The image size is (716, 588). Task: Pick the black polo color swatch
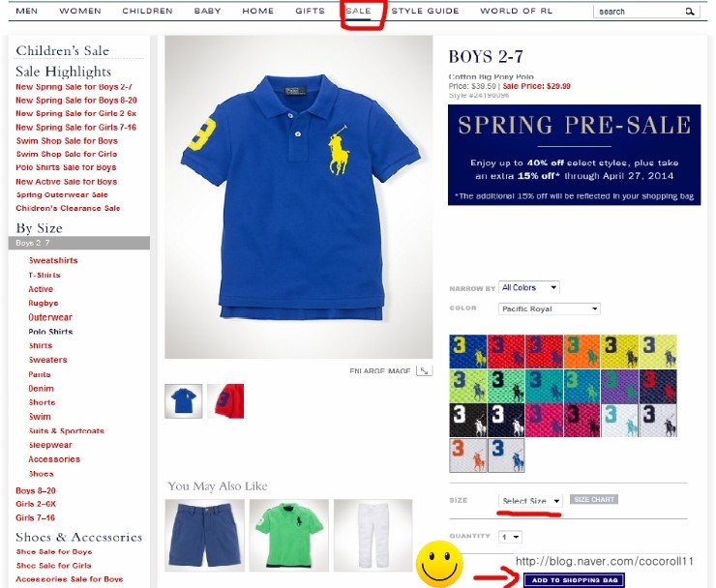click(468, 420)
